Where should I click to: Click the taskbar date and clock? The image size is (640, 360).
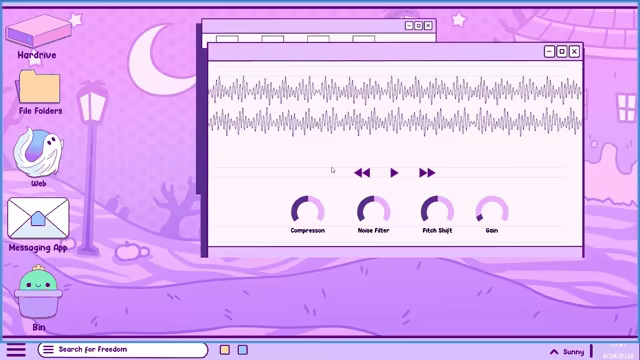[x=618, y=351]
